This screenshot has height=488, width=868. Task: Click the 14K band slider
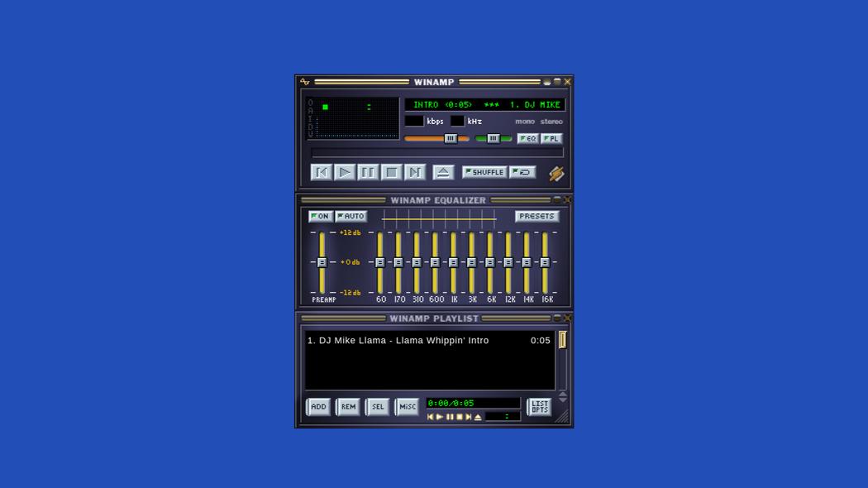coord(526,262)
